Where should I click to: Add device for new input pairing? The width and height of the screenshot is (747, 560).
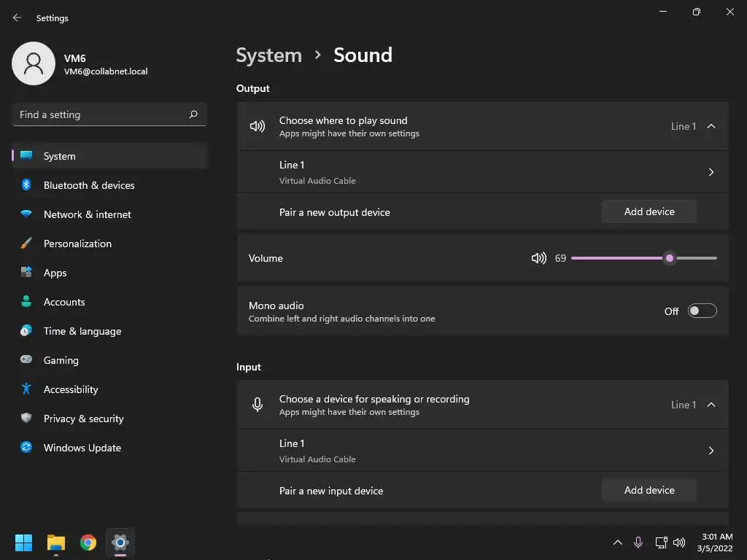coord(649,490)
